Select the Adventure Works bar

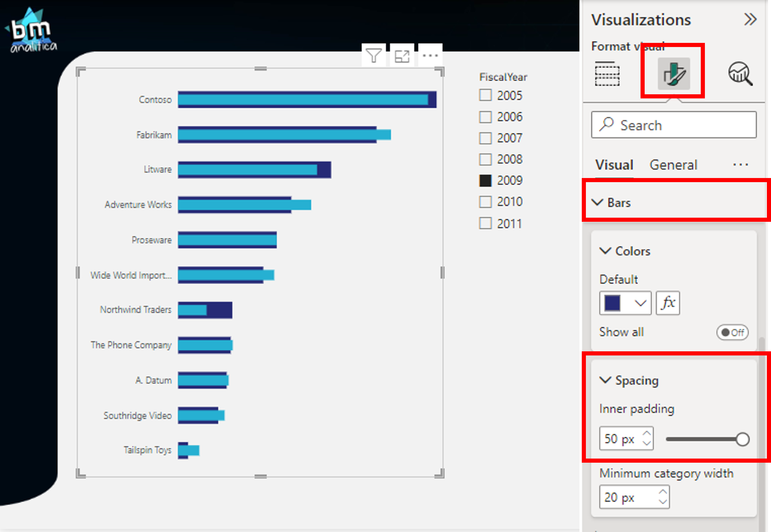pyautogui.click(x=244, y=205)
